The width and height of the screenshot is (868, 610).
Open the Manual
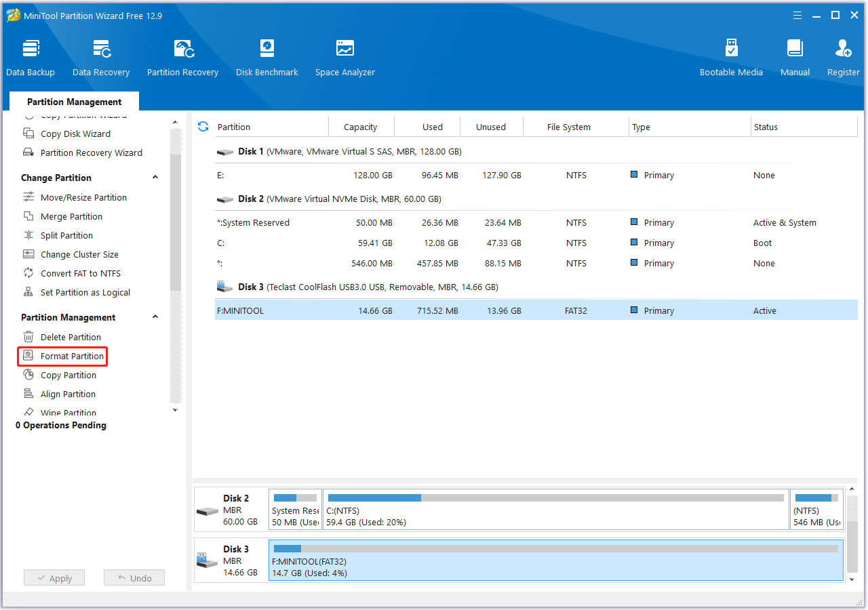point(794,56)
